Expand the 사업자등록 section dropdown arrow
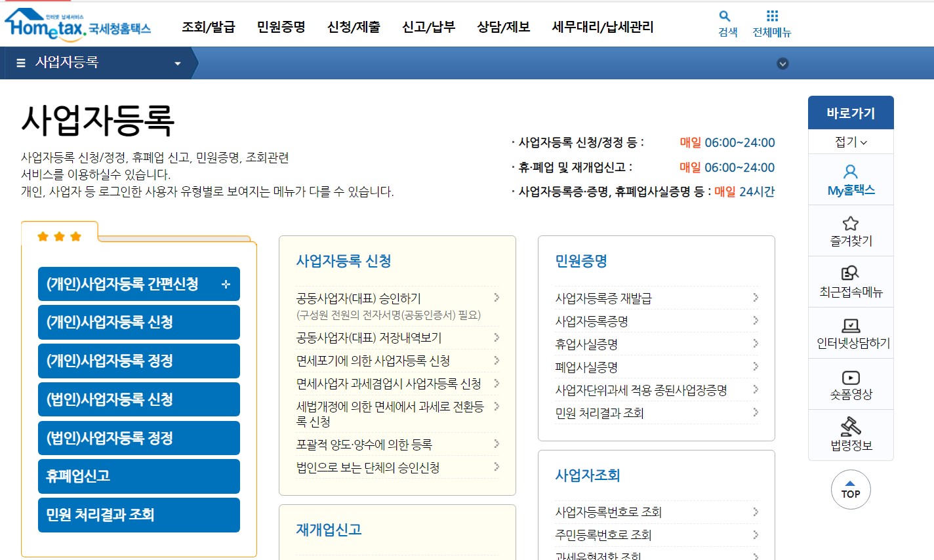The image size is (934, 560). coord(176,63)
